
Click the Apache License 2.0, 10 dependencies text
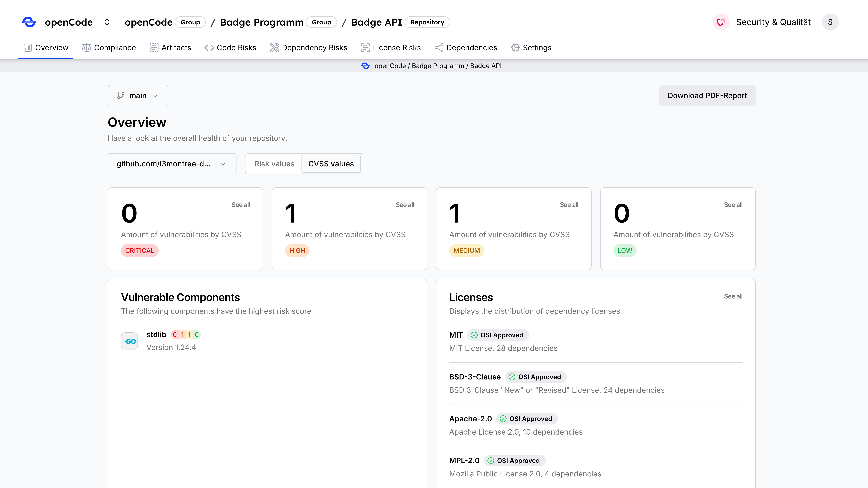point(516,432)
